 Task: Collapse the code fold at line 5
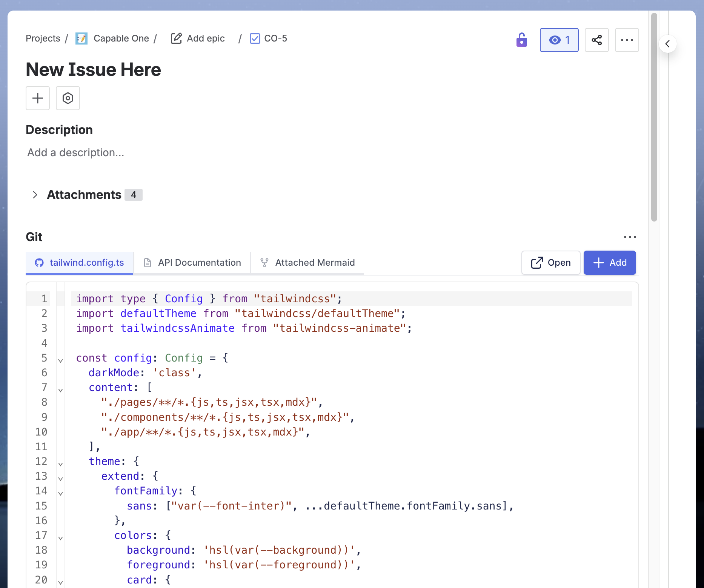60,360
